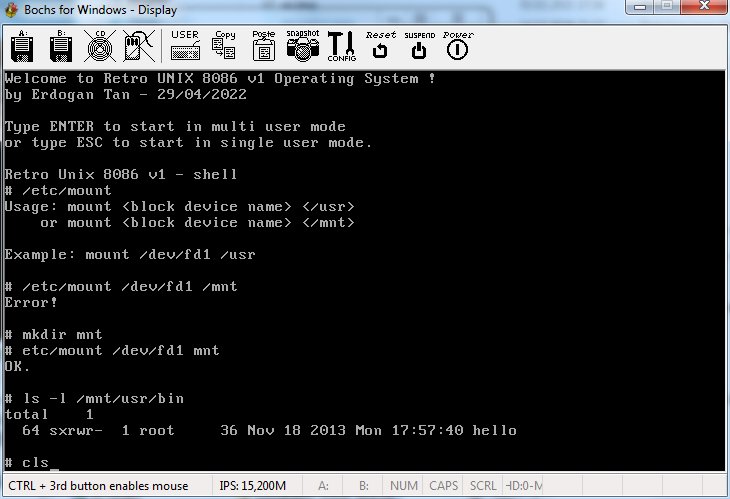Open the USER keyboard shortcut button
730x499 pixels.
185,45
